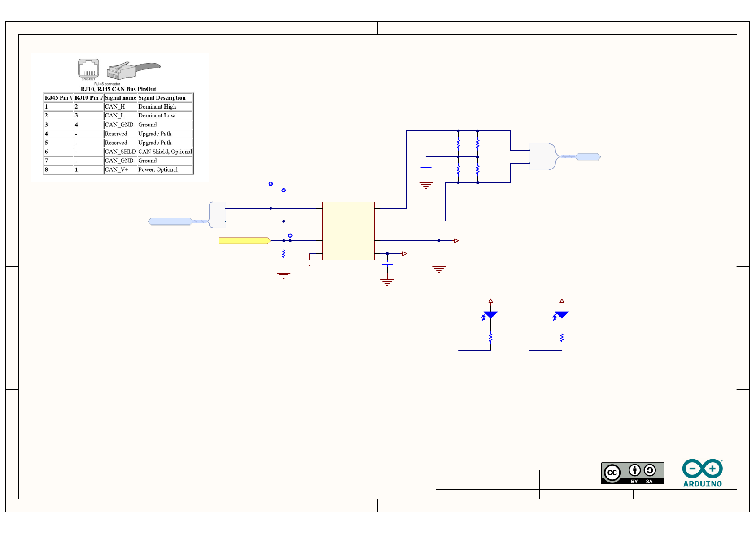Click the CC attribution person icon
Viewport: 756px width, 534px height.
coord(634,470)
